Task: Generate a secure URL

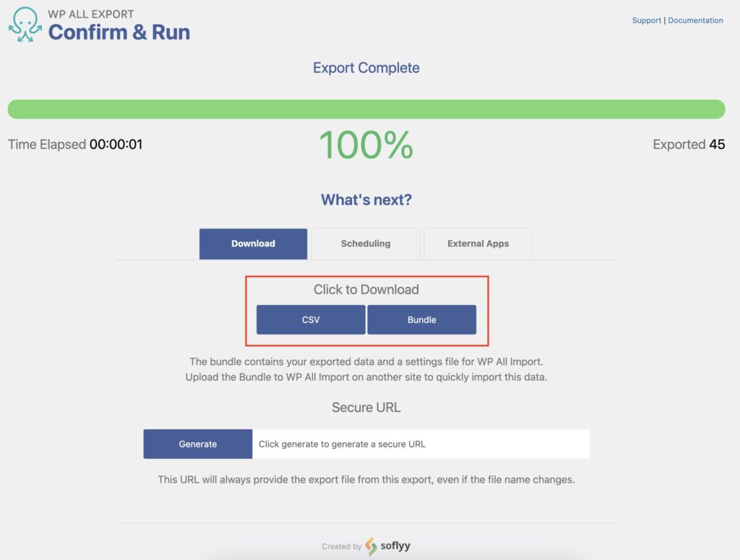Action: pyautogui.click(x=197, y=444)
